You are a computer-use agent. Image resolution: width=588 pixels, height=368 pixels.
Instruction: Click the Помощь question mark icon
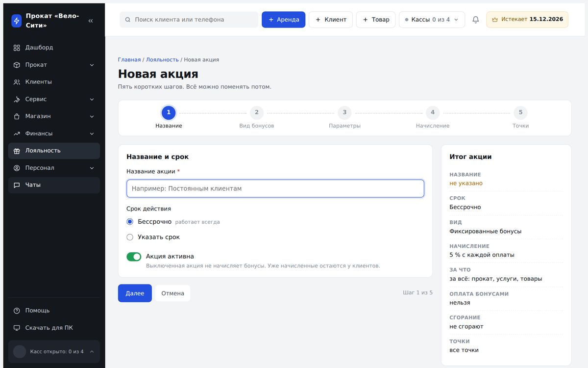pos(17,311)
